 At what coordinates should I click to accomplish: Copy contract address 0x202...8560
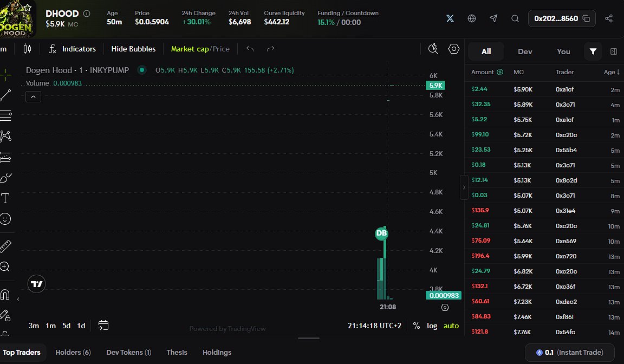pyautogui.click(x=586, y=18)
